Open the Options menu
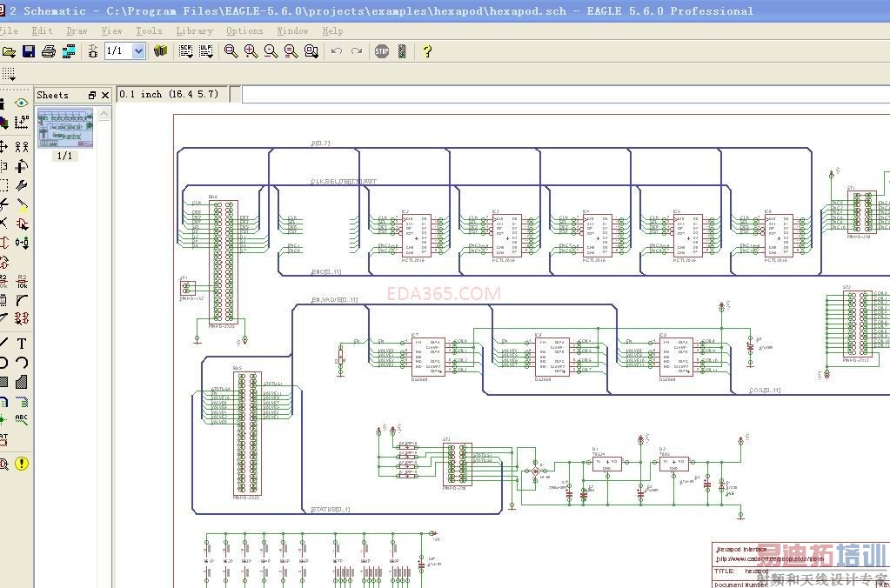890x588 pixels. tap(244, 30)
